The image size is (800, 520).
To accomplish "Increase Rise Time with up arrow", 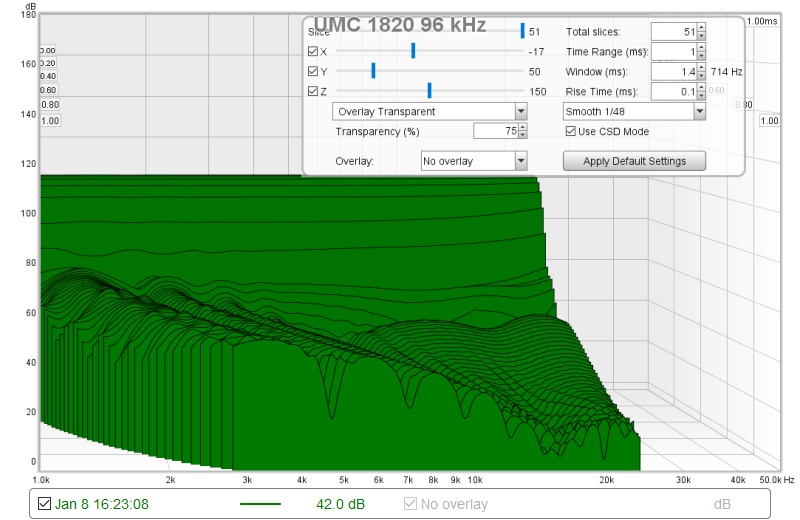I will coord(702,87).
